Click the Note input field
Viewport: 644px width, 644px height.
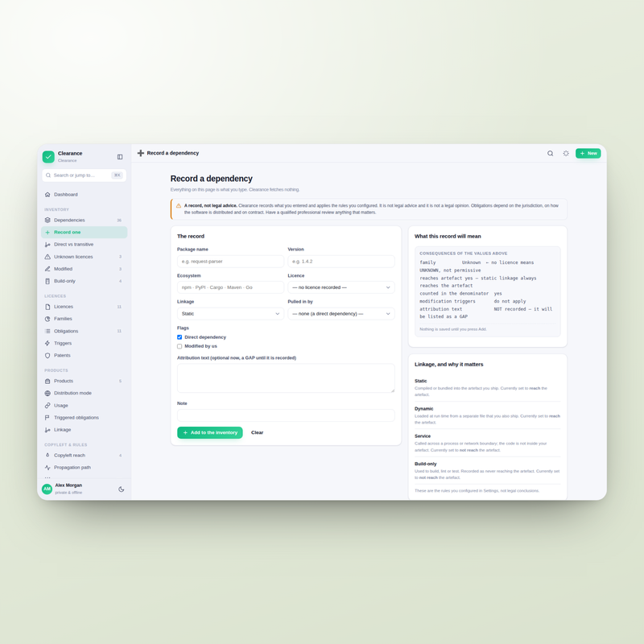click(x=286, y=415)
